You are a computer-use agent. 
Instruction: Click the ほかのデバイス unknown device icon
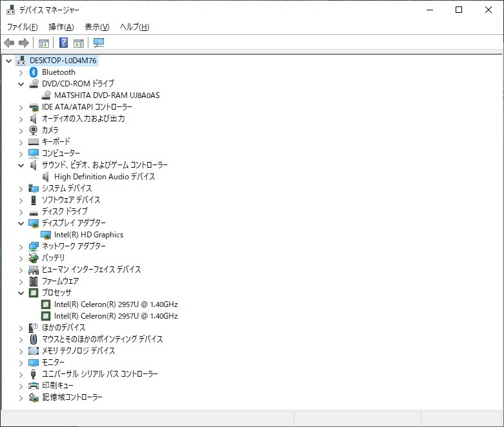click(x=34, y=328)
